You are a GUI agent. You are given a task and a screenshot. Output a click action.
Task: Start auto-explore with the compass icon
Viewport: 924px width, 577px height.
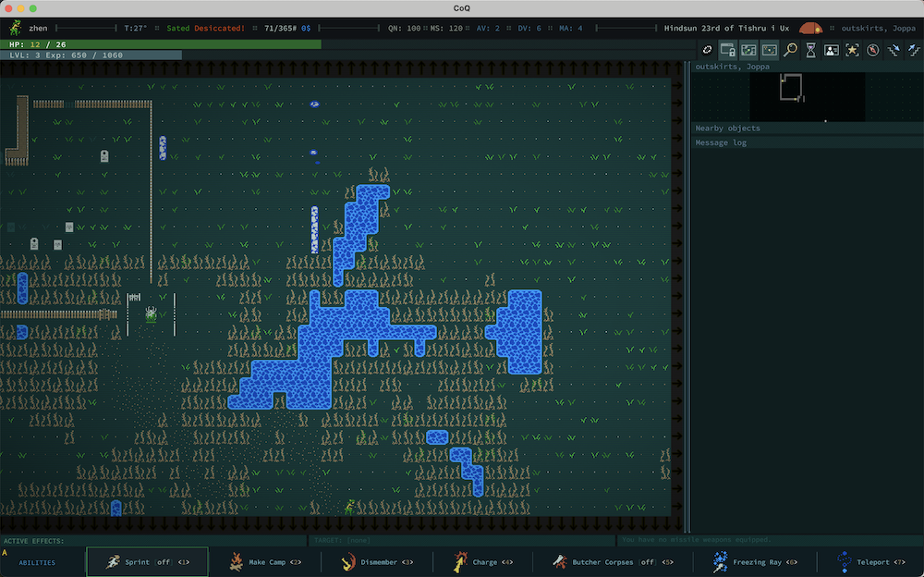873,50
